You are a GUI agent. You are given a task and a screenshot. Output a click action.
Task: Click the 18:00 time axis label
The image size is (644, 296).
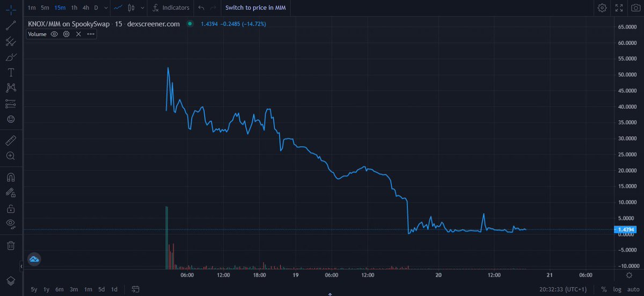coord(260,275)
